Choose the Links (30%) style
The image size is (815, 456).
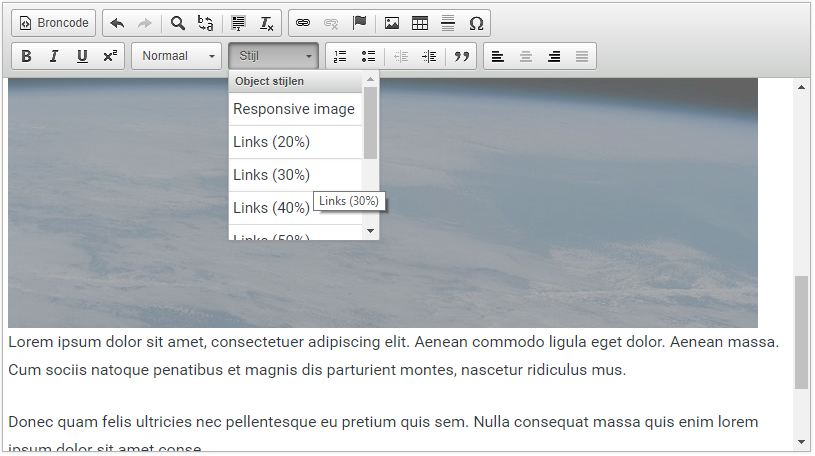[x=295, y=175]
